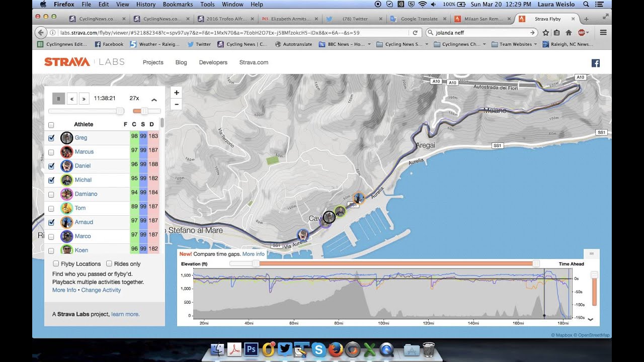Zoom out on the map
The width and height of the screenshot is (644, 362).
(x=177, y=104)
